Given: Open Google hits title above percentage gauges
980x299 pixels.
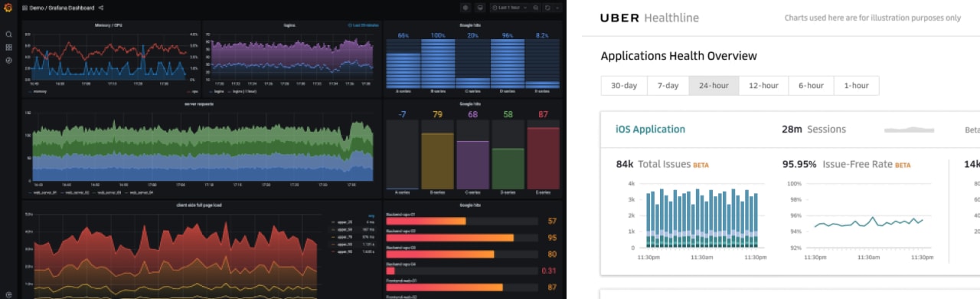Looking at the screenshot, I should (470, 25).
